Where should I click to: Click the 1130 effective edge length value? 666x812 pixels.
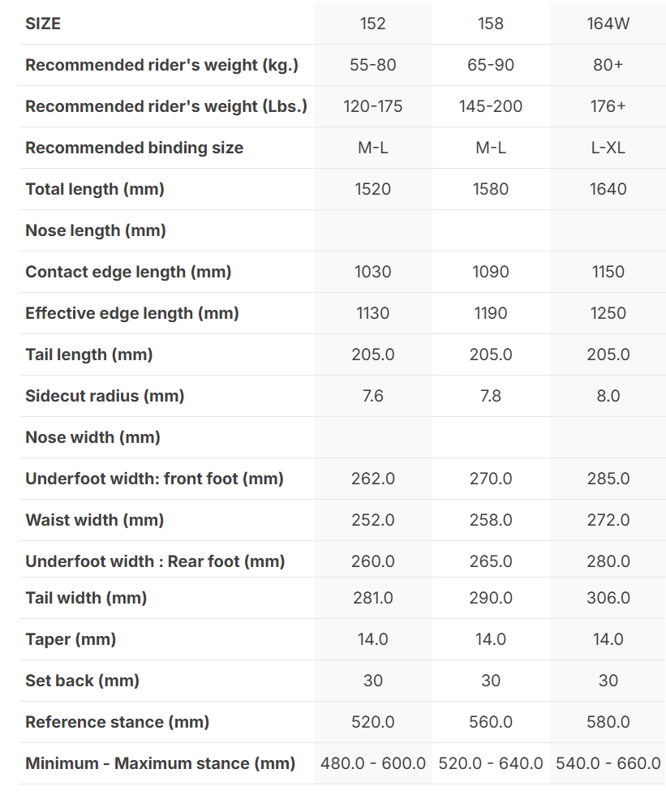pos(373,313)
